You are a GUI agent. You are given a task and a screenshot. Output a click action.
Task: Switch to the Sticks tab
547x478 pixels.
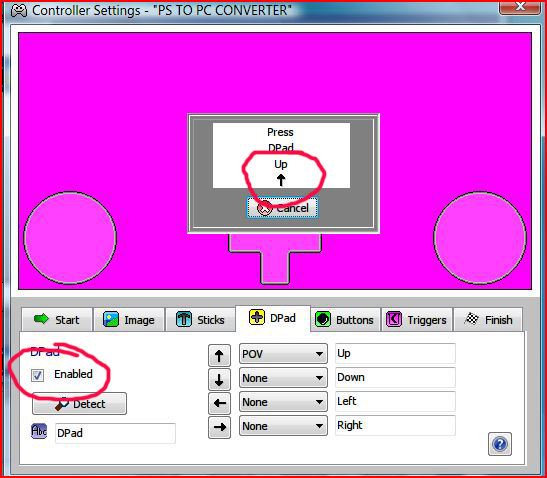[x=200, y=320]
